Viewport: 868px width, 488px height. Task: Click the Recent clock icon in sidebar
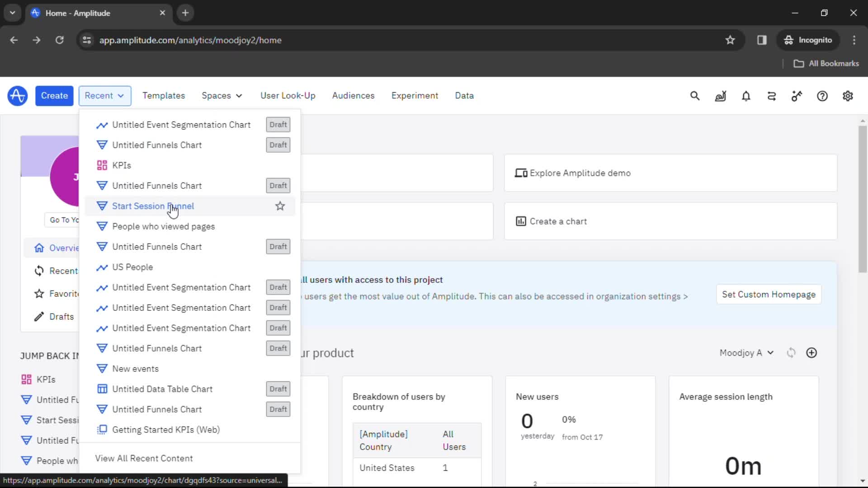click(39, 271)
